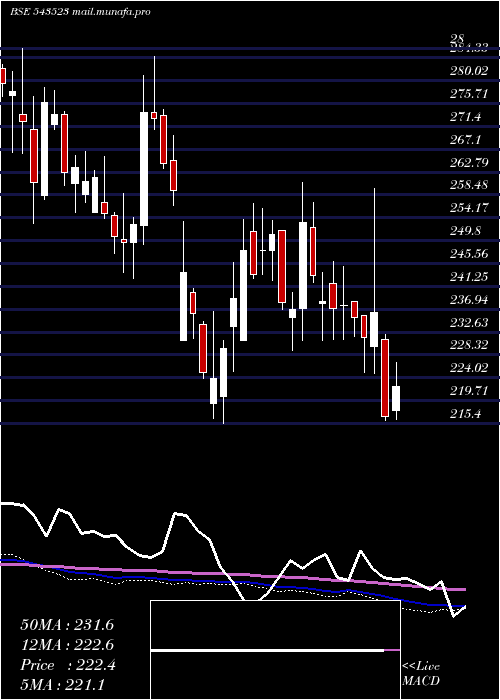Click the mail.munafa.pro header text
This screenshot has height=700, width=500.
tap(110, 12)
